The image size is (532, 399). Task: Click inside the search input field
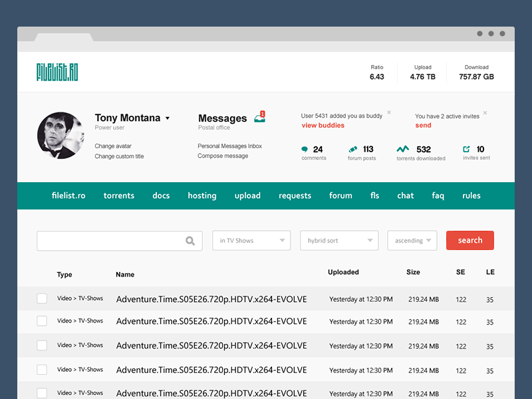point(113,240)
